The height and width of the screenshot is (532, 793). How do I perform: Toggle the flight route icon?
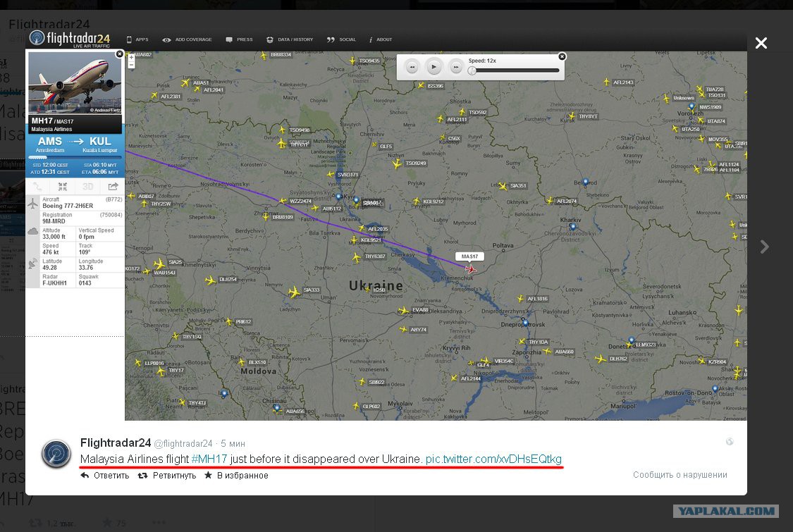click(37, 187)
